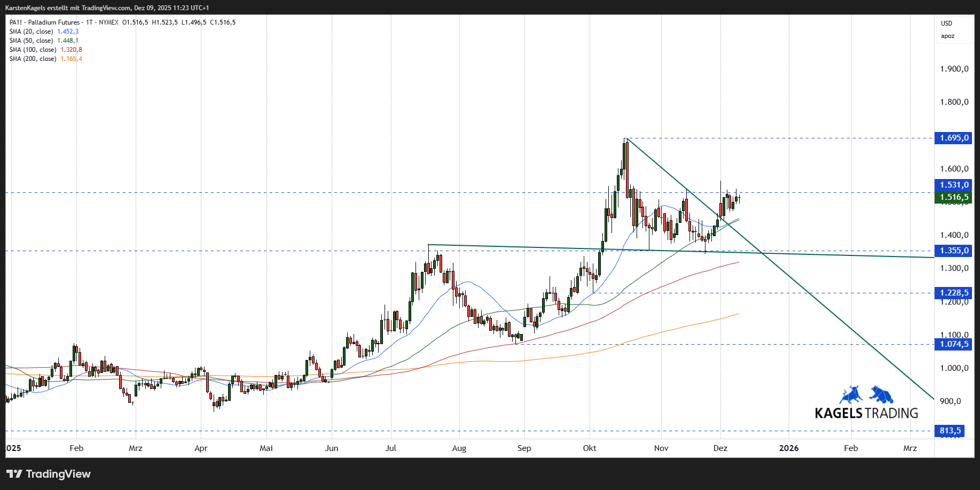Image resolution: width=980 pixels, height=490 pixels.
Task: Open the USD currency selector
Action: pyautogui.click(x=946, y=24)
